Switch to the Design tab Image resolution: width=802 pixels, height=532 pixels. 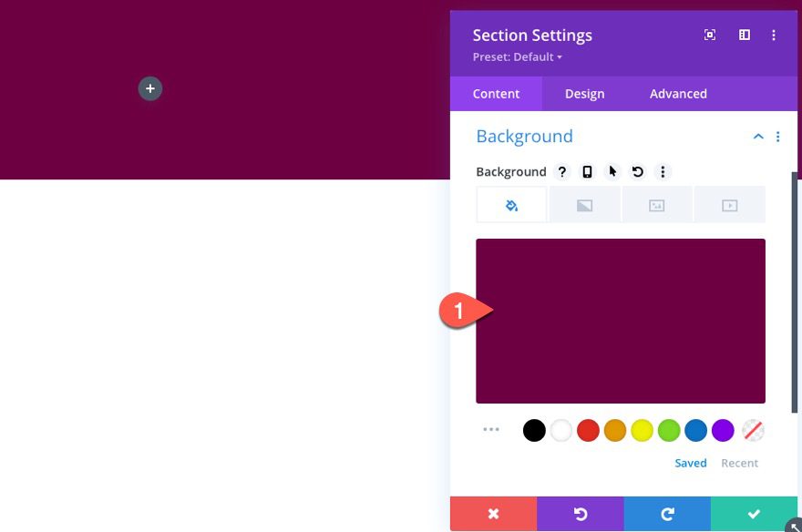pyautogui.click(x=584, y=93)
